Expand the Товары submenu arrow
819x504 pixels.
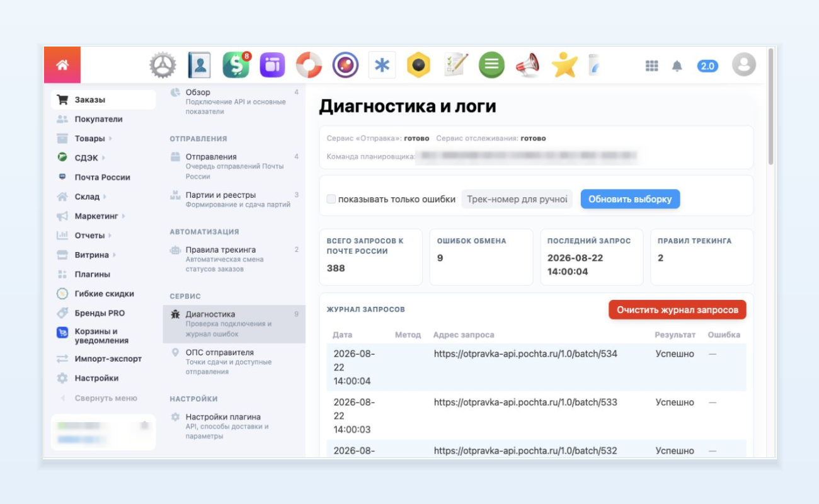tap(110, 139)
